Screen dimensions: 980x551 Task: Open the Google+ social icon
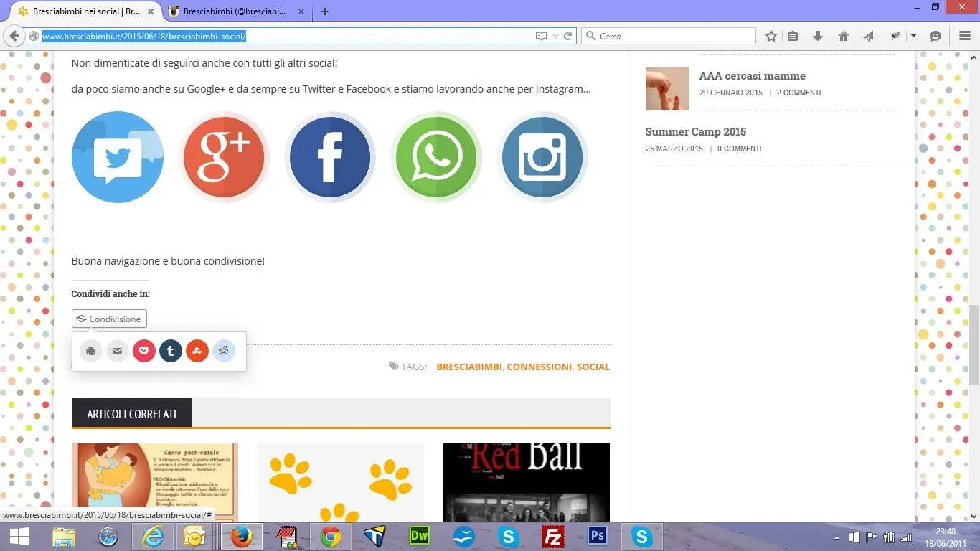[224, 157]
